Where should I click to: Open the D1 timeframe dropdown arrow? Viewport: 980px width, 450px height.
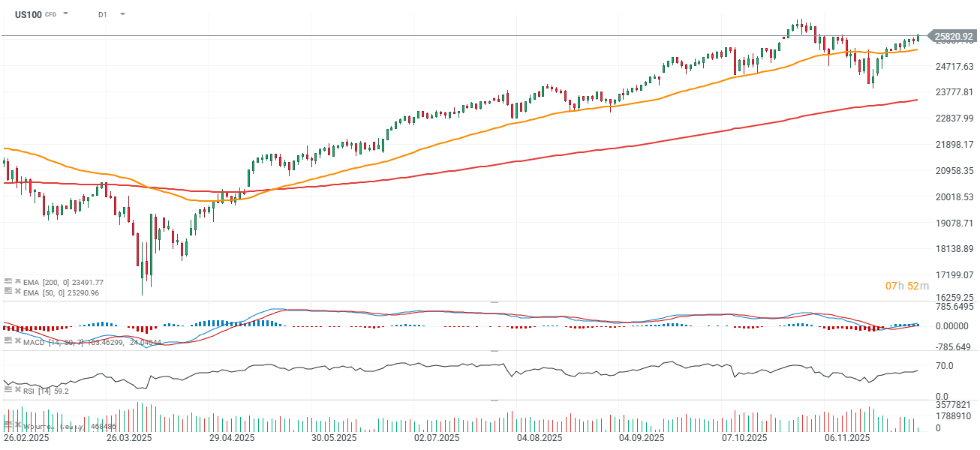(122, 14)
